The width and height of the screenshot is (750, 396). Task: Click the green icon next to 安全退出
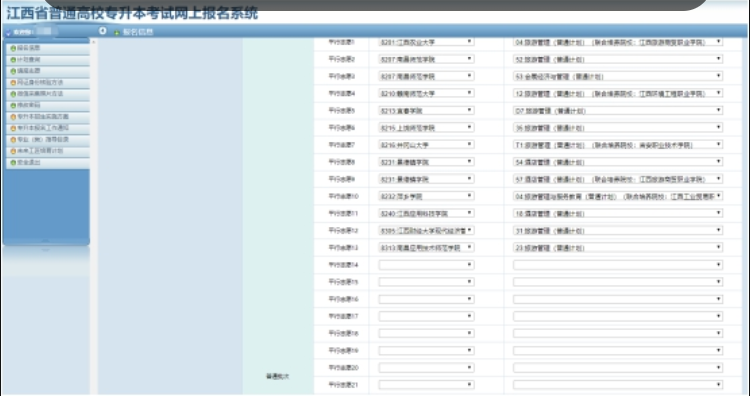[13, 163]
